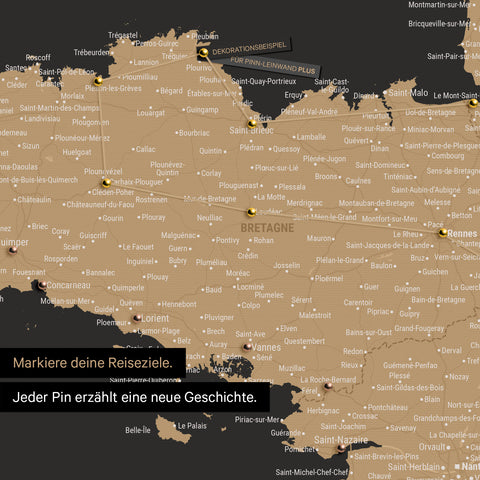Click the Redon town label

tap(353, 351)
